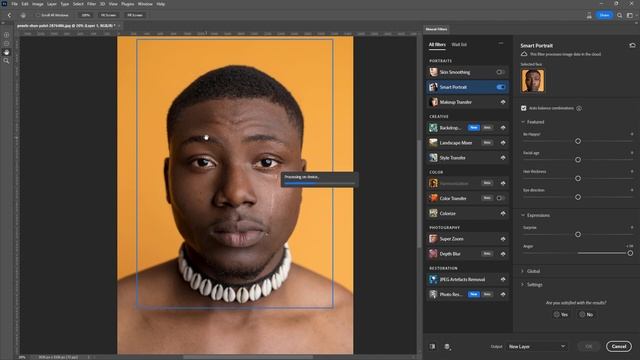Check the Scroll All Windows checkbox
Image resolution: width=640 pixels, height=360 pixels.
(38, 15)
